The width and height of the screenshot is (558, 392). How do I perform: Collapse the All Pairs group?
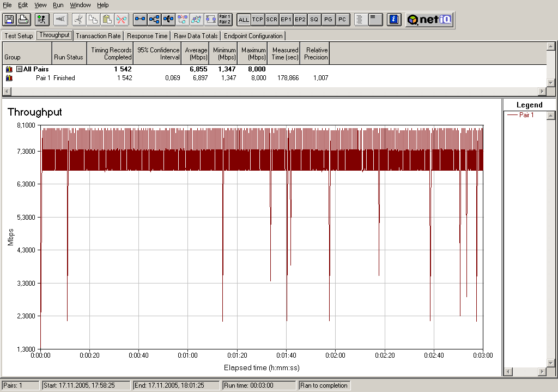coord(19,69)
